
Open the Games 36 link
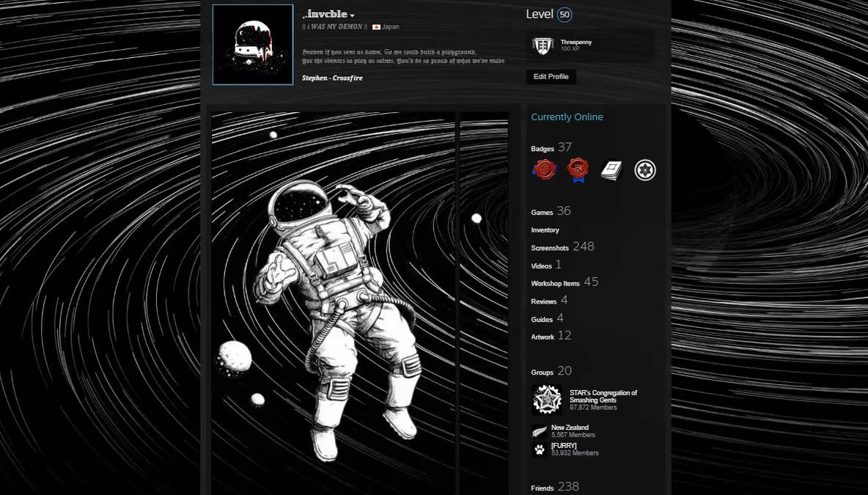(x=551, y=211)
